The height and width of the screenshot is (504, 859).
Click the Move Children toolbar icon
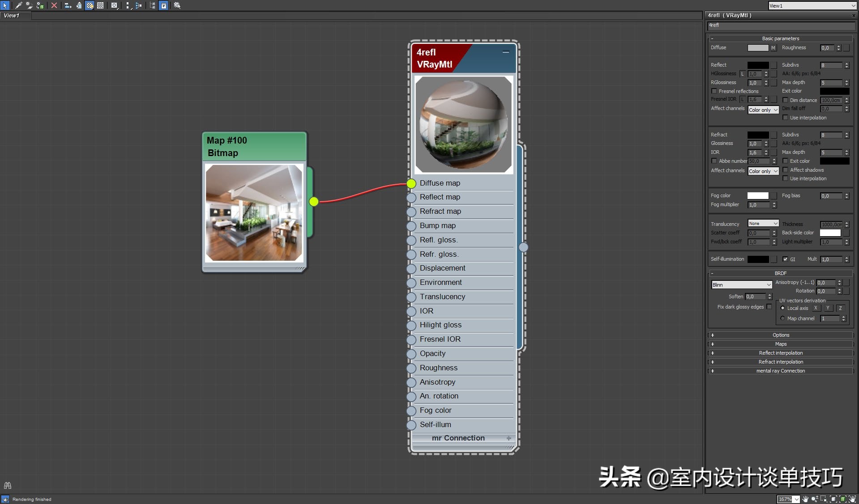(x=68, y=5)
